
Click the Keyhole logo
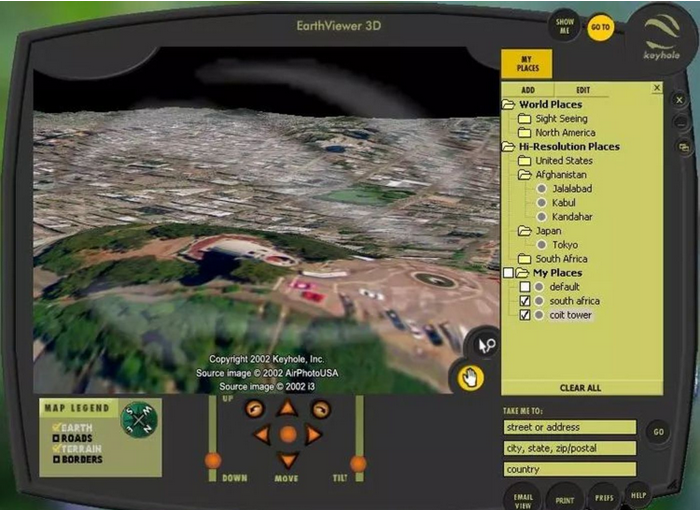(662, 38)
